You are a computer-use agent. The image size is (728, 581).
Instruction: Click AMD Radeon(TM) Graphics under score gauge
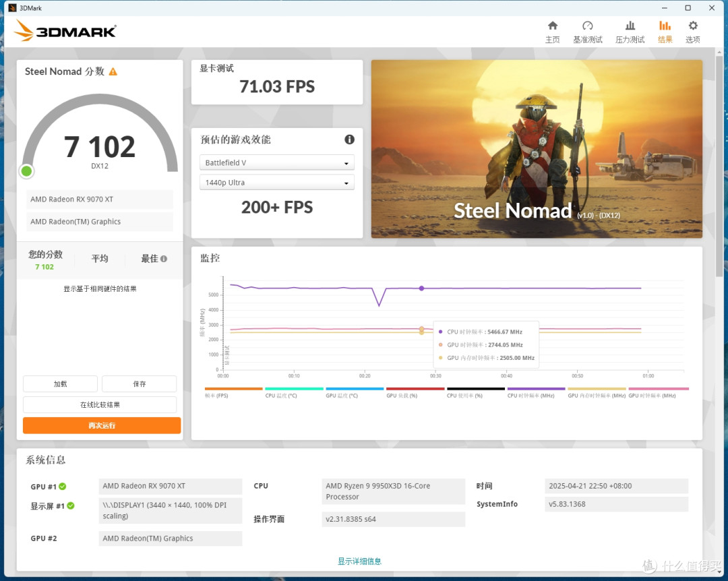99,222
